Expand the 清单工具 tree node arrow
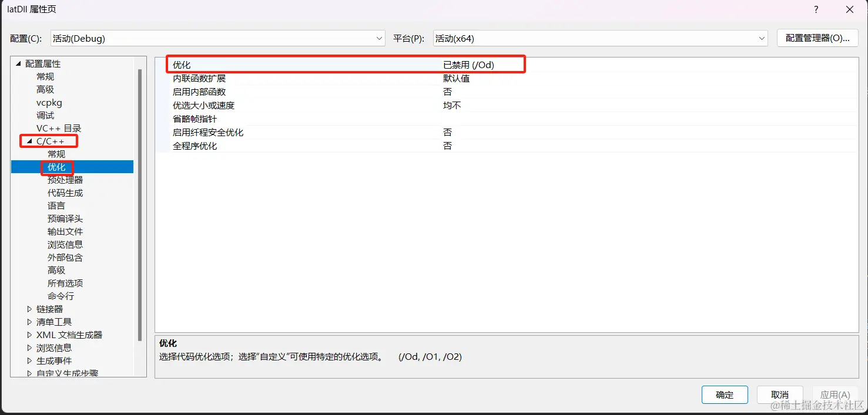Image resolution: width=868 pixels, height=415 pixels. tap(29, 322)
